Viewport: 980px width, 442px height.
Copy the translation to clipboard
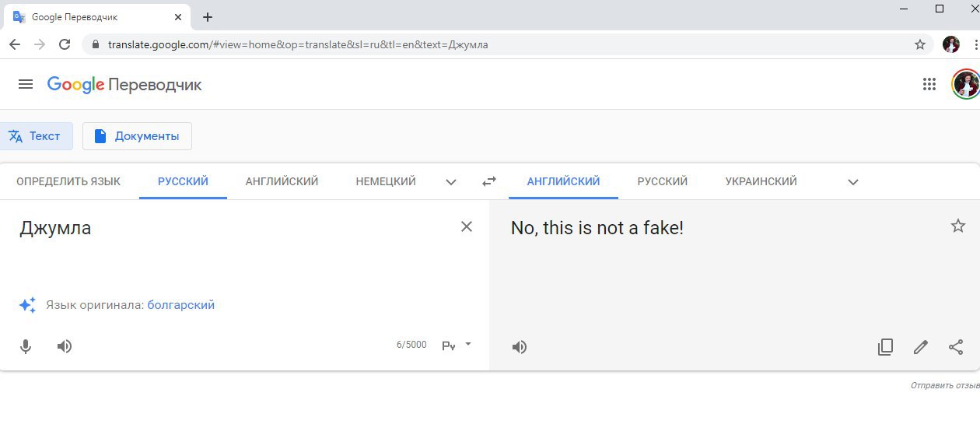click(x=885, y=347)
